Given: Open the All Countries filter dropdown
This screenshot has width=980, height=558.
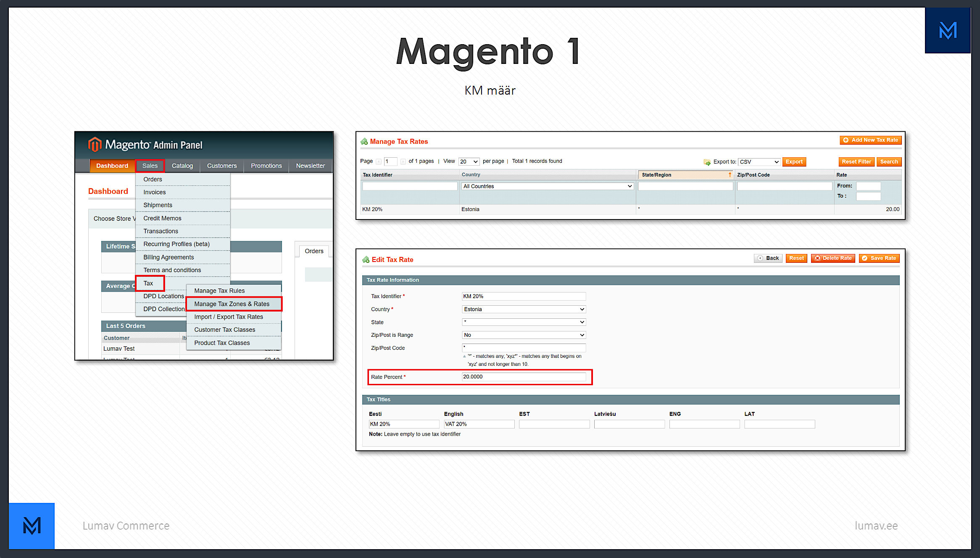Looking at the screenshot, I should [548, 186].
